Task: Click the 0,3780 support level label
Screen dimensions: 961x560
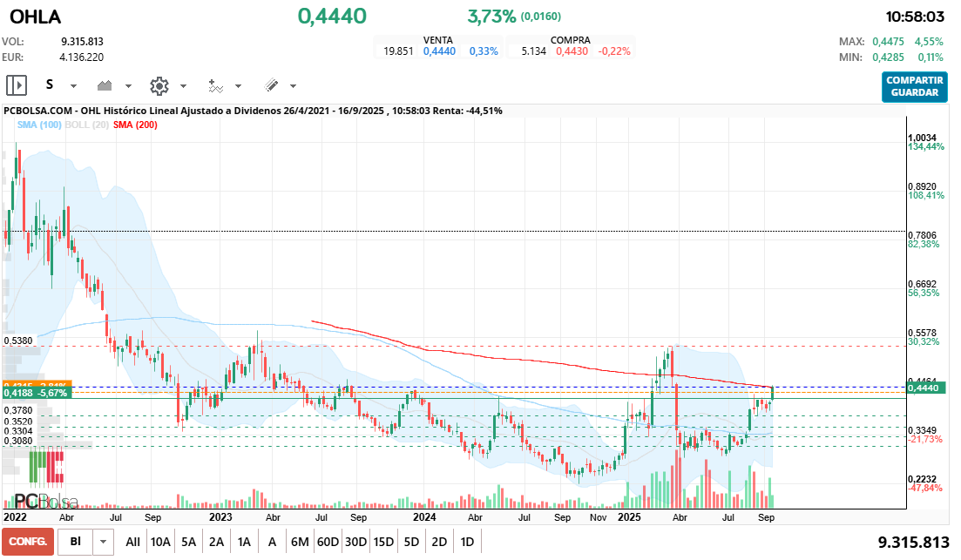Action: click(x=18, y=410)
